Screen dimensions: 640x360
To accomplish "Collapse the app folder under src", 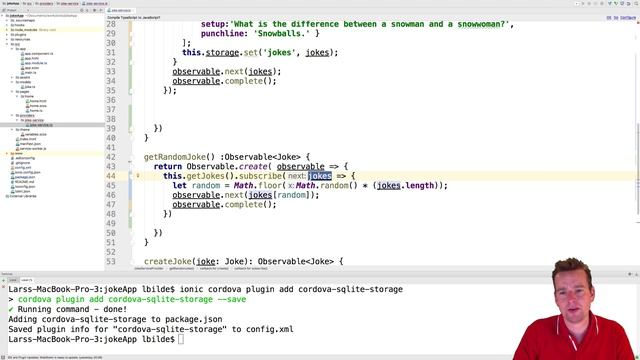I will coord(12,49).
